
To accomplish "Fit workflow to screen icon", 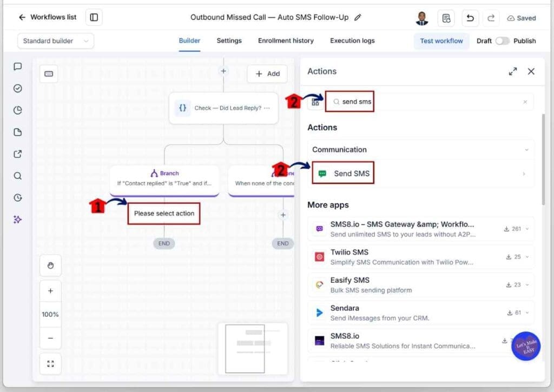I will tap(50, 364).
